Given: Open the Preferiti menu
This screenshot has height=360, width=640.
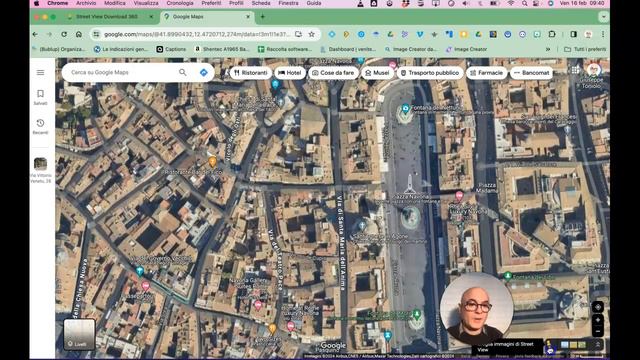Looking at the screenshot, I should pos(211,3).
